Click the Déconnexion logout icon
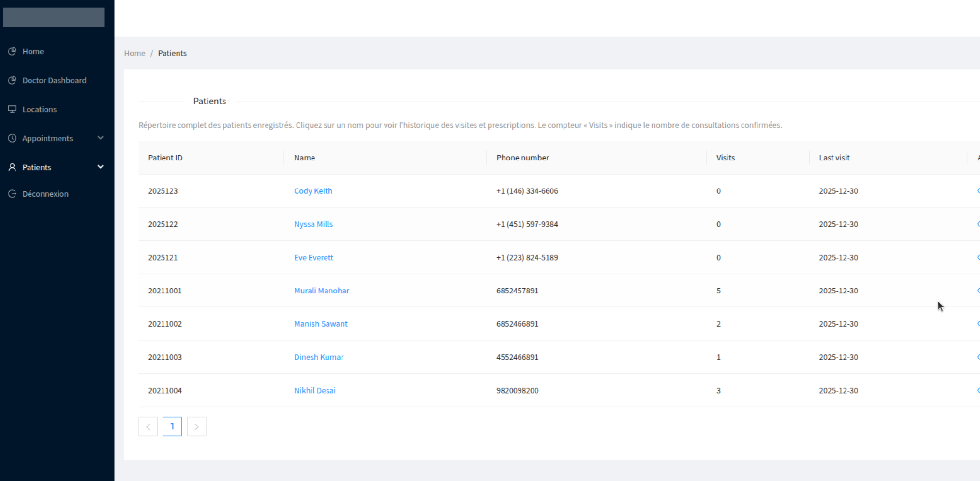 pyautogui.click(x=12, y=193)
